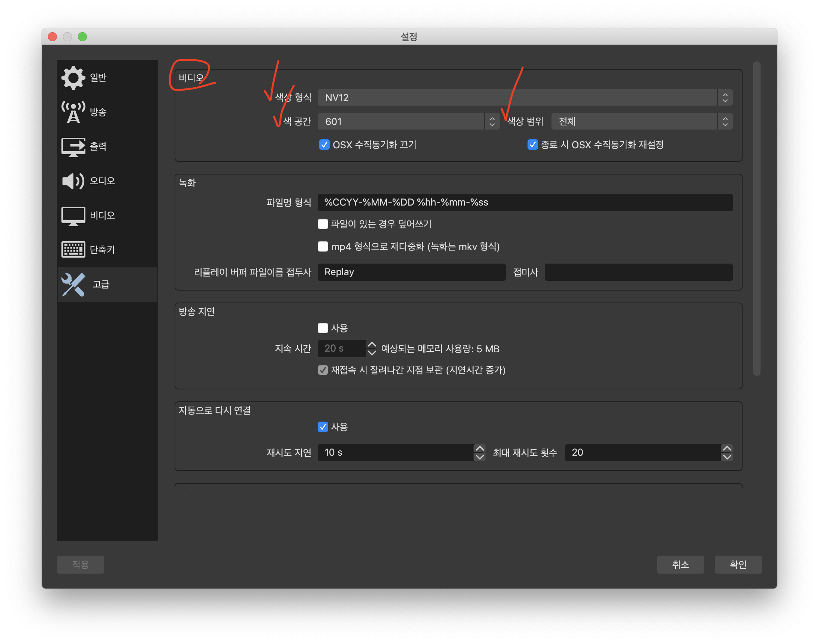The width and height of the screenshot is (819, 644).
Task: Click the Audio (오디오) speaker icon
Action: point(73,181)
